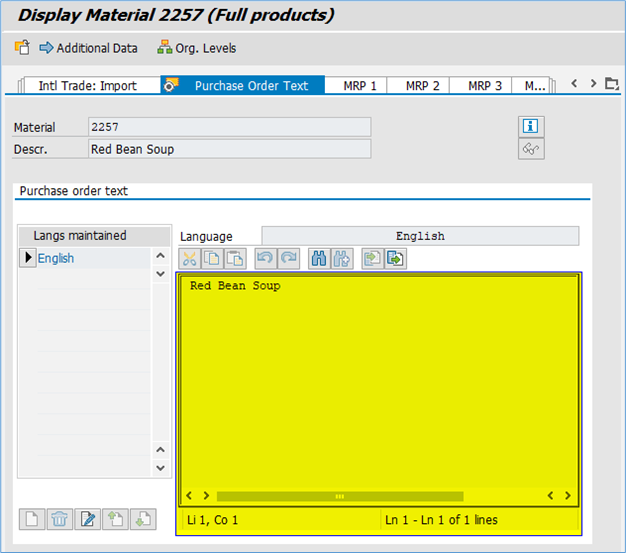Click the upper down arrow of the language list scrollbar
Viewport: 626px width, 553px height.
(x=160, y=274)
